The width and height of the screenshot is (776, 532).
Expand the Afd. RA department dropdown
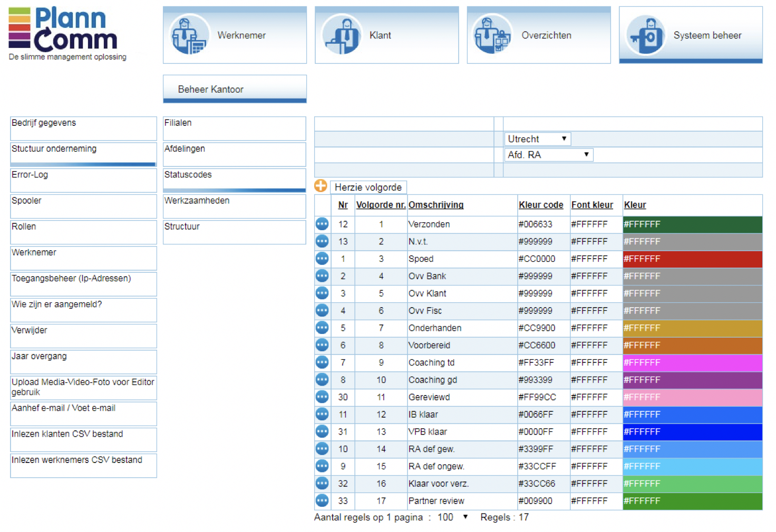(x=548, y=155)
